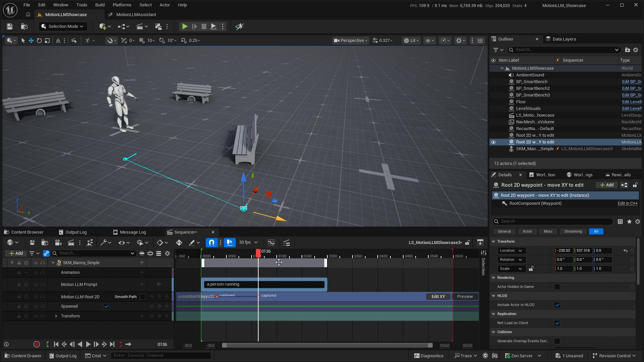The image size is (644, 362).
Task: Open the Lit view mode dropdown
Action: pos(411,41)
